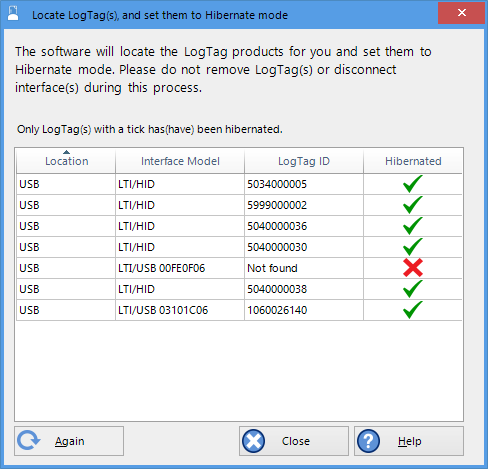Click LTI/HID cell in 5034000005 row
The height and width of the screenshot is (469, 488).
tap(180, 184)
